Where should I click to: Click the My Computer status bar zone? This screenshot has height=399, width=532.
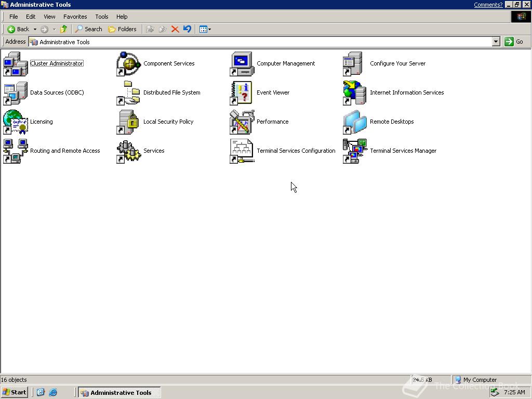point(491,380)
